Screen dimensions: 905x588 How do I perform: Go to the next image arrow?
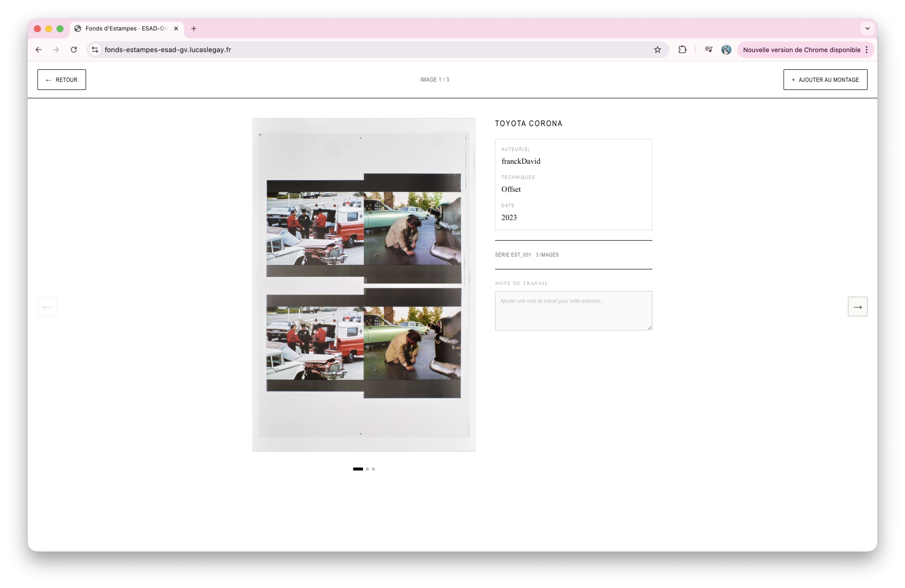tap(857, 307)
